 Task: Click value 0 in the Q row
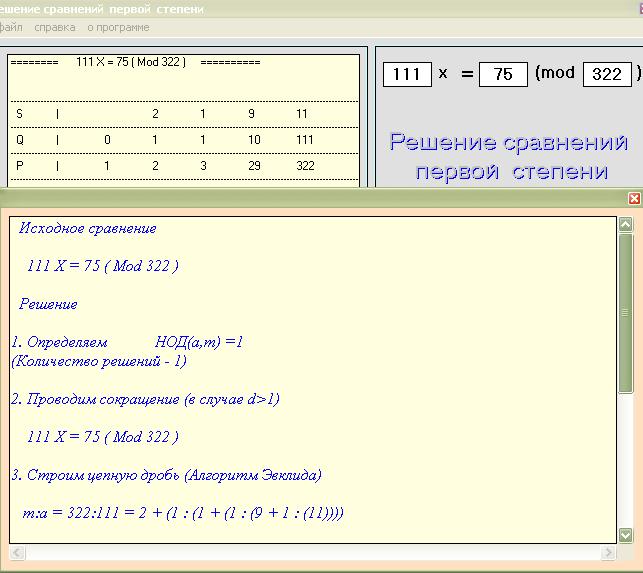pyautogui.click(x=107, y=140)
